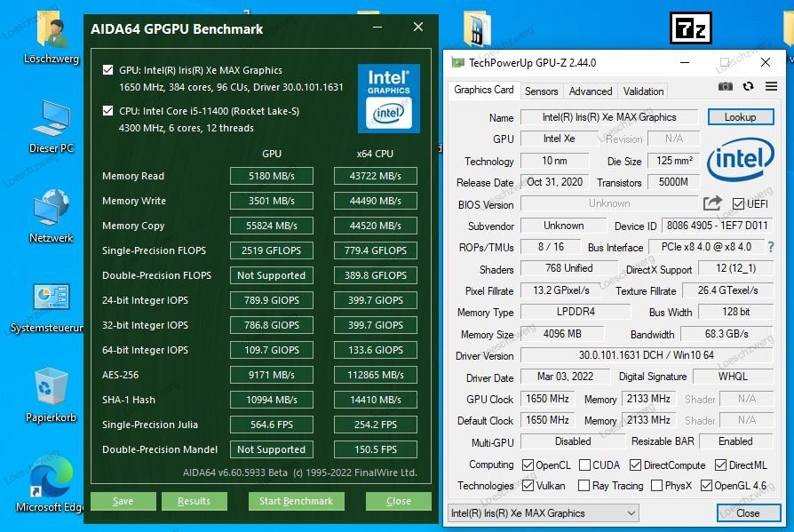Click the Lookup button in GPU-Z
This screenshot has width=794, height=532.
tap(741, 117)
